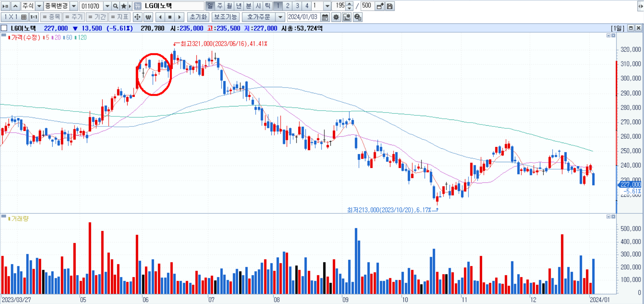644x304 pixels.
Task: Select the 시 period tab
Action: pos(258,6)
